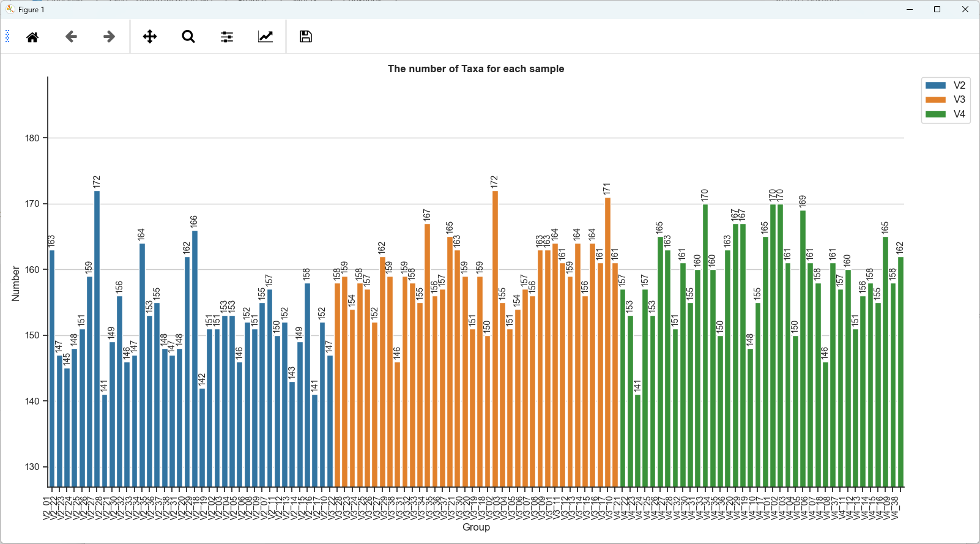Click the green V4 legend color swatch

[936, 114]
